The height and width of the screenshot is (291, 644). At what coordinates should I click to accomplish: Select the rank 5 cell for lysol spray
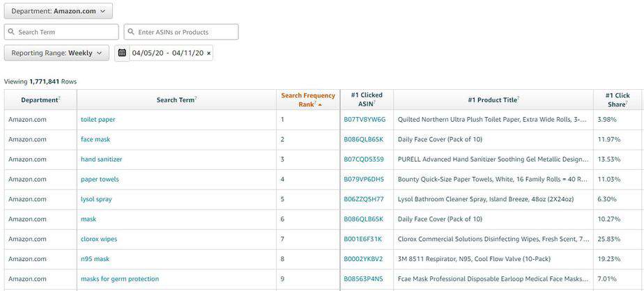tap(308, 199)
